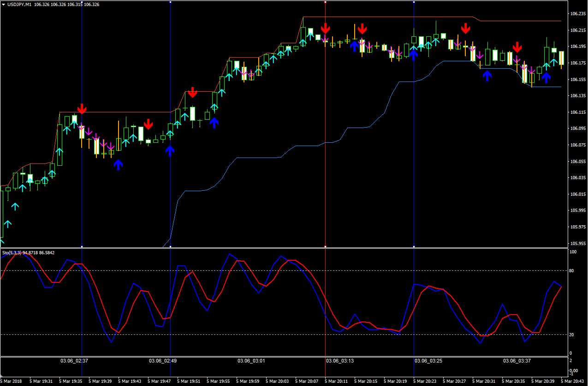The height and width of the screenshot is (386, 588).
Task: Click the 5 Mar 20:07 time axis label
Action: pos(307,381)
